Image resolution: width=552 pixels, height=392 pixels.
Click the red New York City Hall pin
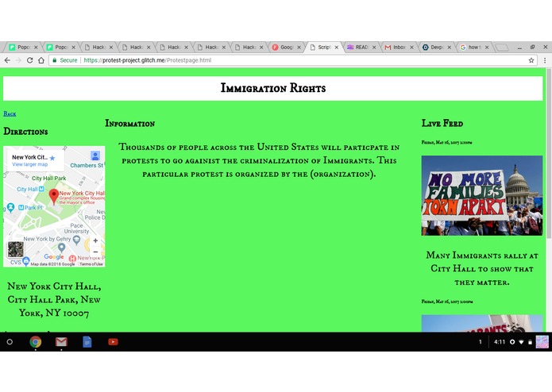tap(53, 196)
